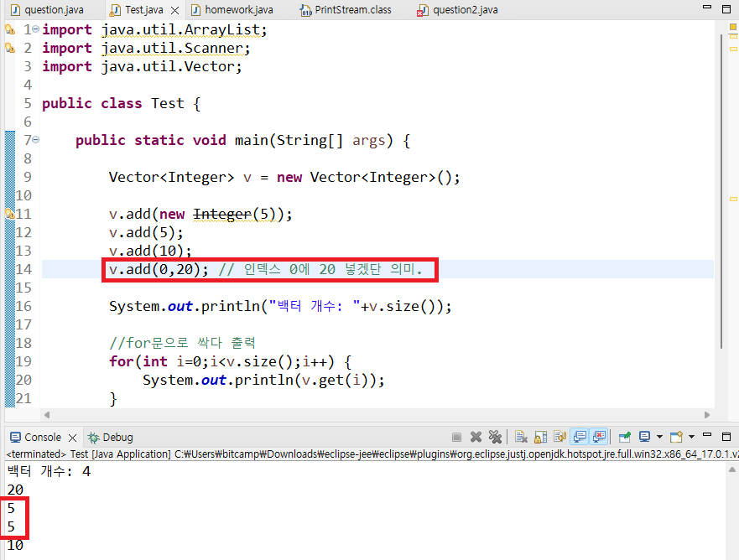Click the struck-through 'Integer' on line 11

coord(222,215)
